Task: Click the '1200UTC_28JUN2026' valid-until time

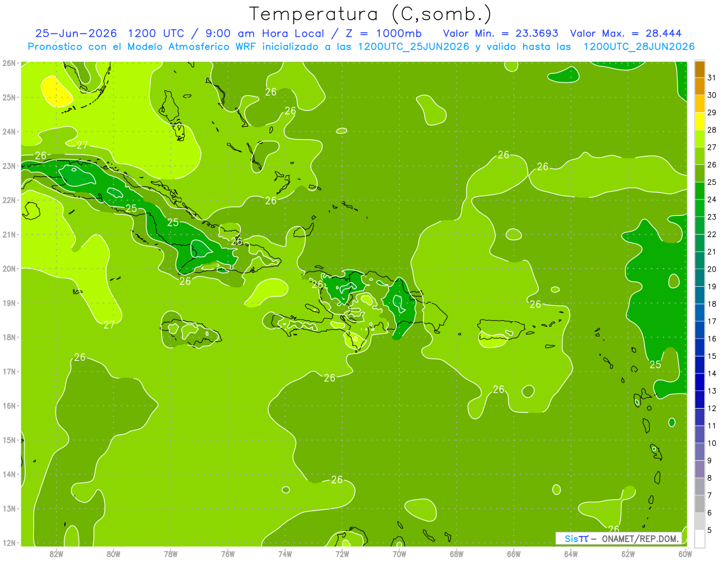Action: tap(639, 47)
